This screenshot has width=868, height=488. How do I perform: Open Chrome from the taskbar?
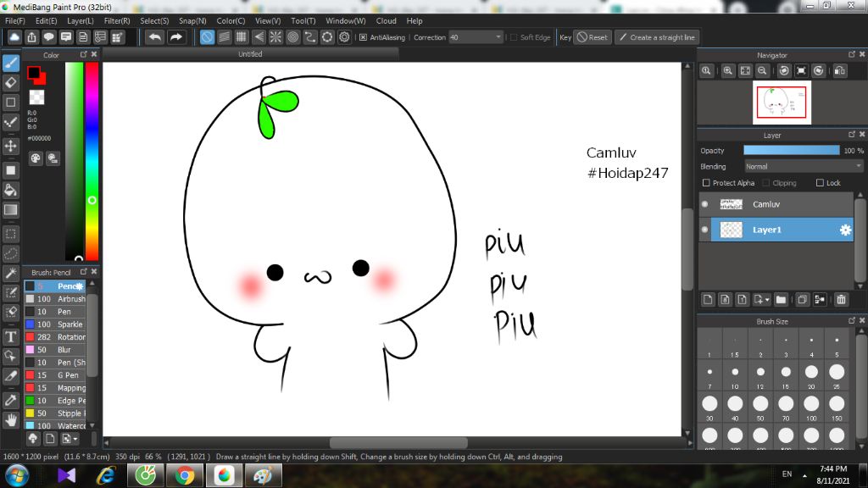(x=185, y=476)
